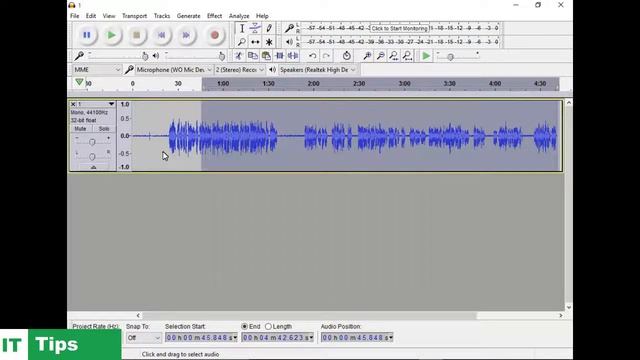Collapse track 1 with the bottom arrow
The height and width of the screenshot is (360, 640).
tap(93, 167)
